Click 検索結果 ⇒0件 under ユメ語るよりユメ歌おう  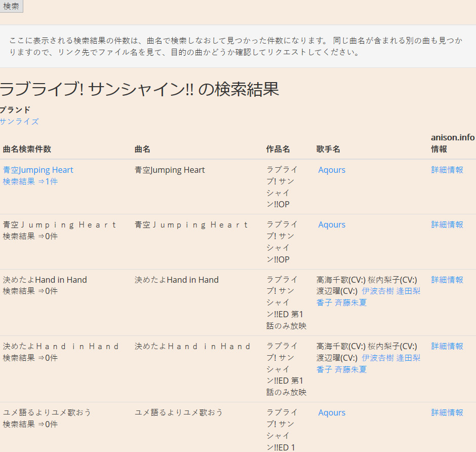coord(30,424)
